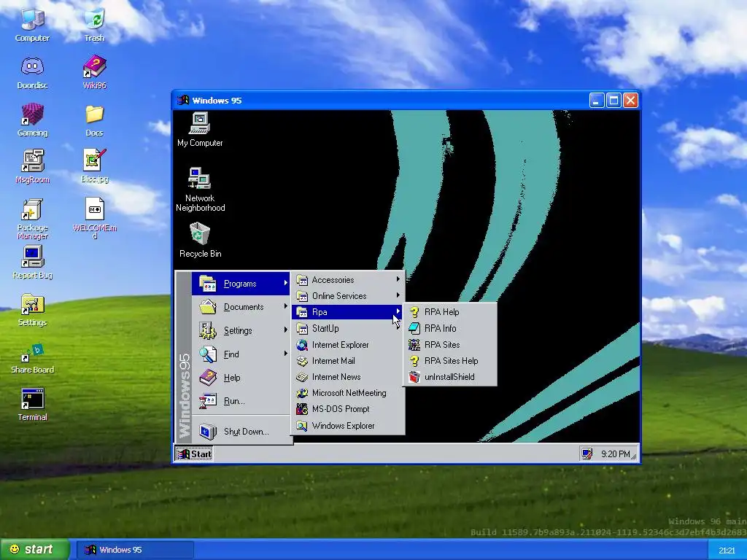Launch the MsgRoom shortcut
747x560 pixels.
point(32,166)
